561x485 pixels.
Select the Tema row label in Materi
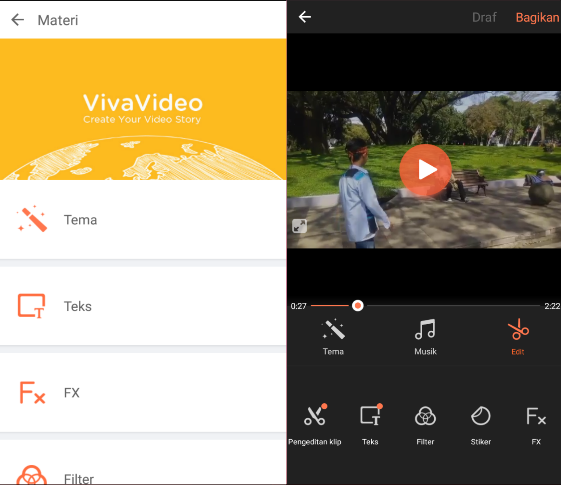click(x=81, y=220)
